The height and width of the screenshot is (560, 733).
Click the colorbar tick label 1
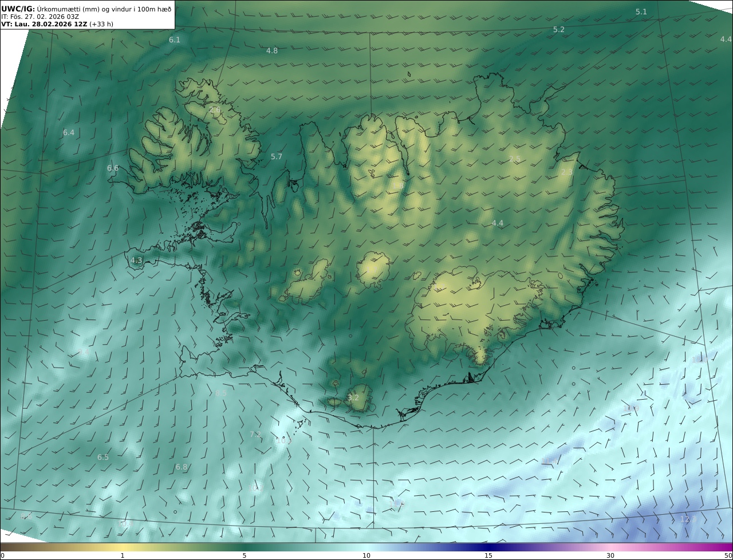(123, 555)
